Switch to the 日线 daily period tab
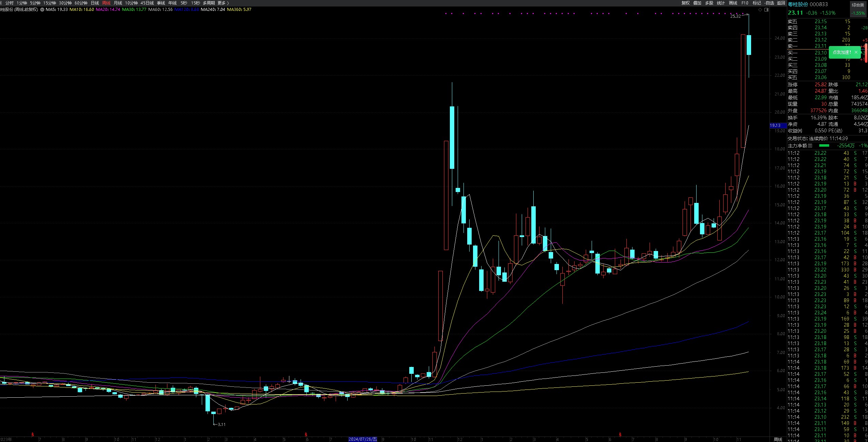The width and height of the screenshot is (868, 442). [95, 3]
